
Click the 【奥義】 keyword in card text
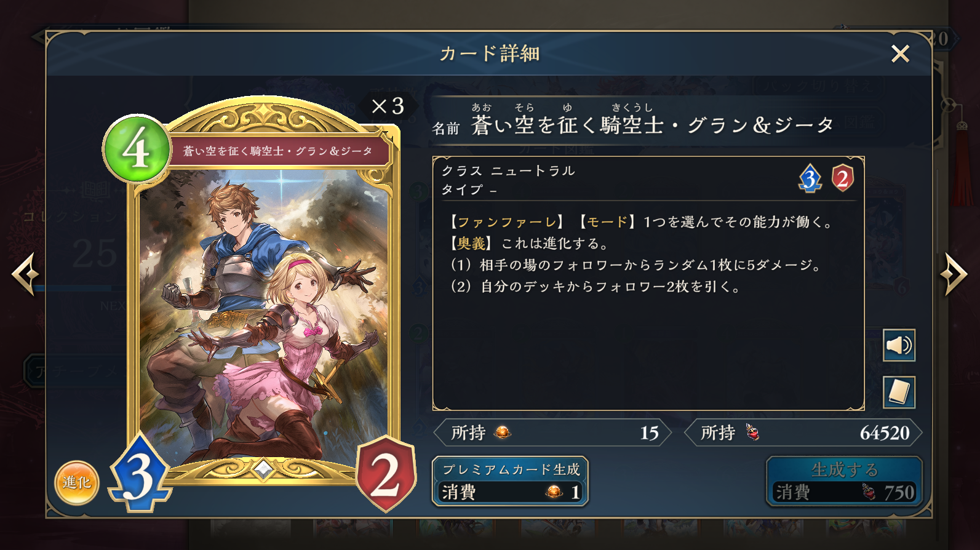point(471,244)
